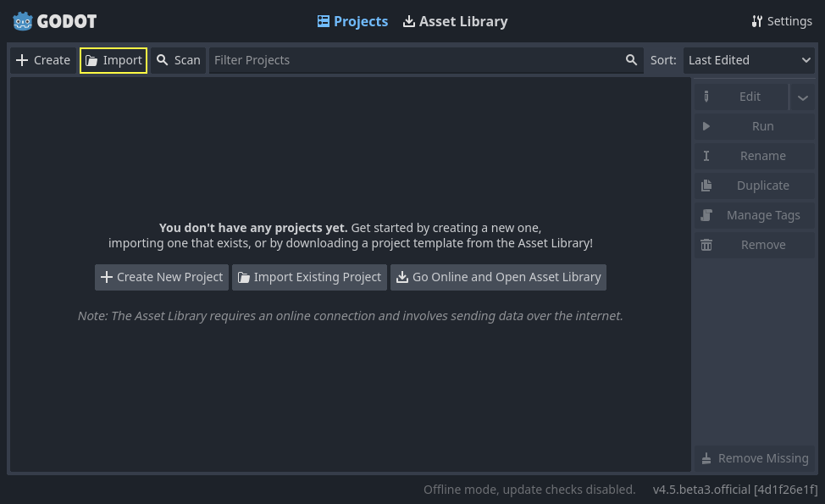Click the Import folder icon
The width and height of the screenshot is (825, 504).
[x=93, y=60]
